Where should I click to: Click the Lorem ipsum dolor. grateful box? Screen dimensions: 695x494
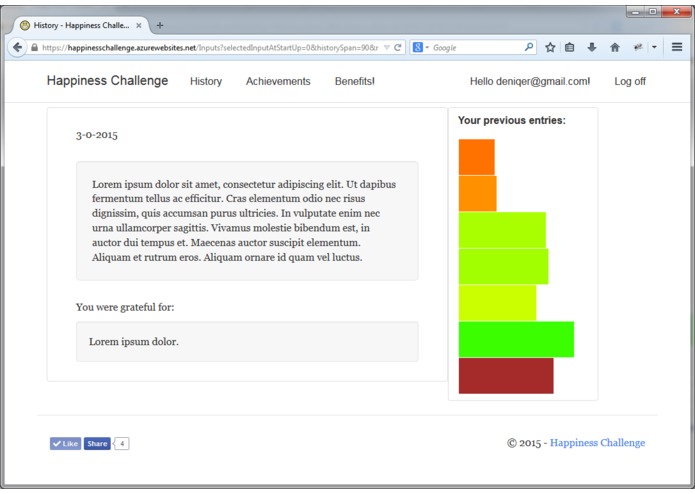coord(247,342)
